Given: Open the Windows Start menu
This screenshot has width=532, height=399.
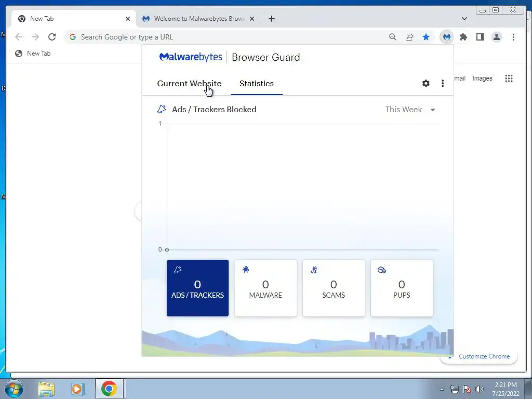Looking at the screenshot, I should [14, 389].
